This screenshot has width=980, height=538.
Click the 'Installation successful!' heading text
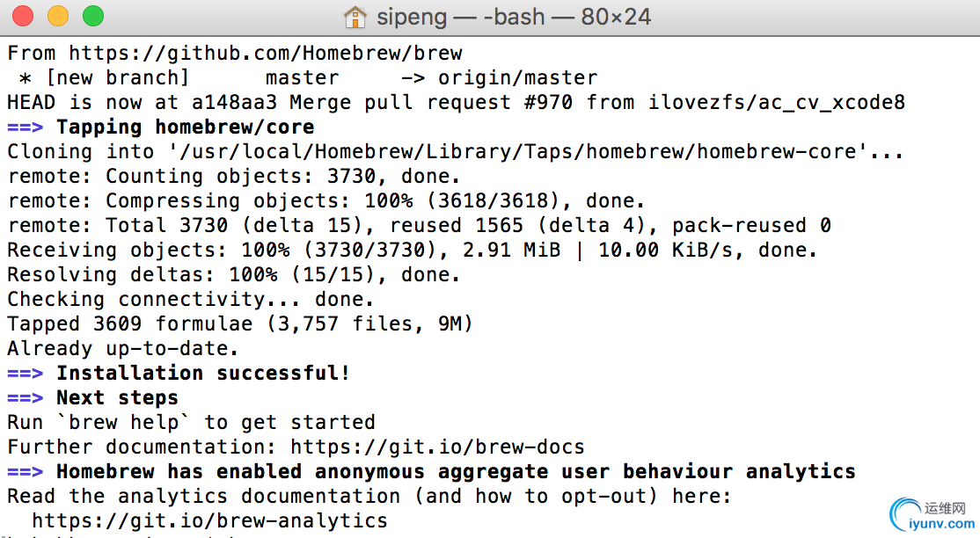[203, 373]
